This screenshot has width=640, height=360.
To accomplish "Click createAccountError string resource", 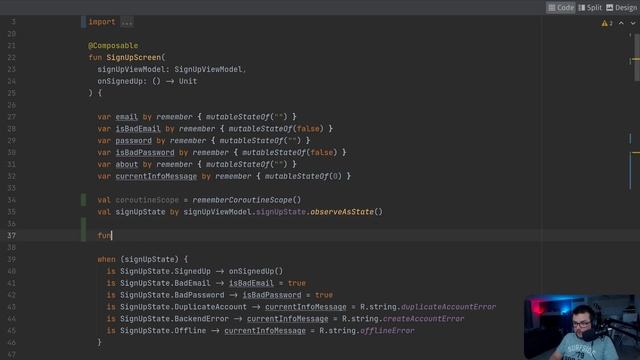I will 423,318.
